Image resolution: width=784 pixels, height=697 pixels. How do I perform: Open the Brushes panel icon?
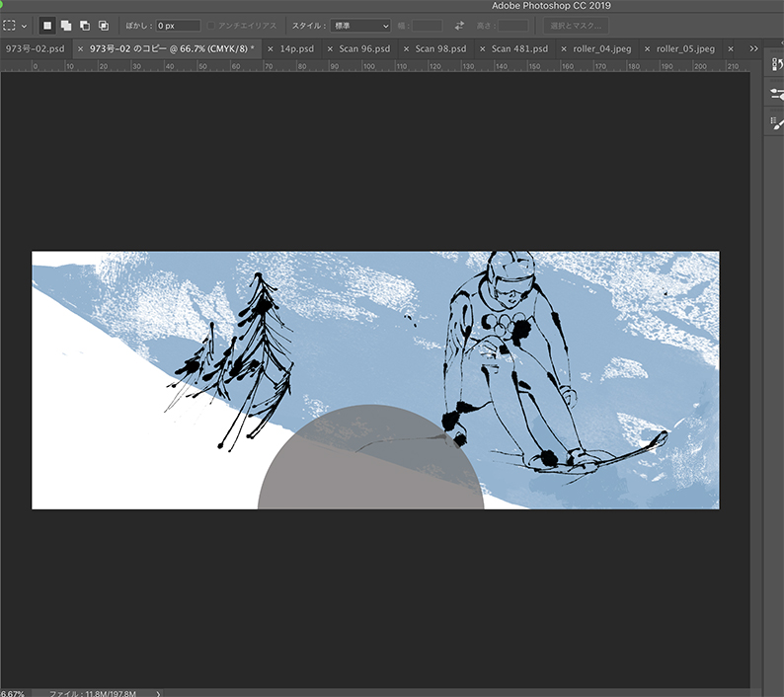click(x=776, y=121)
